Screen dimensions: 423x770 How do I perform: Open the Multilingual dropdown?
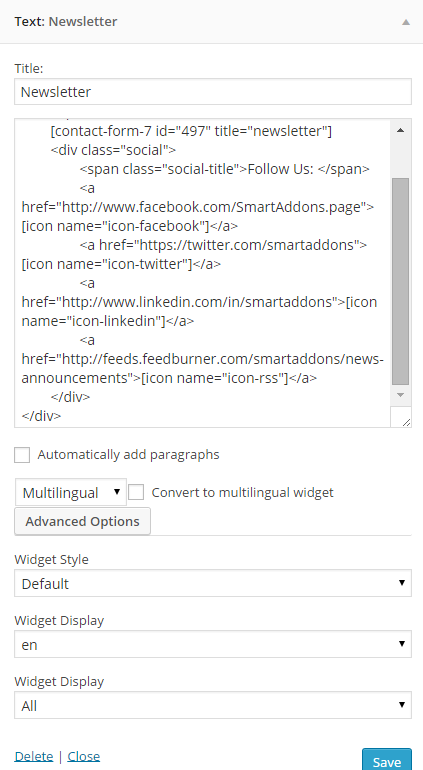pos(71,492)
